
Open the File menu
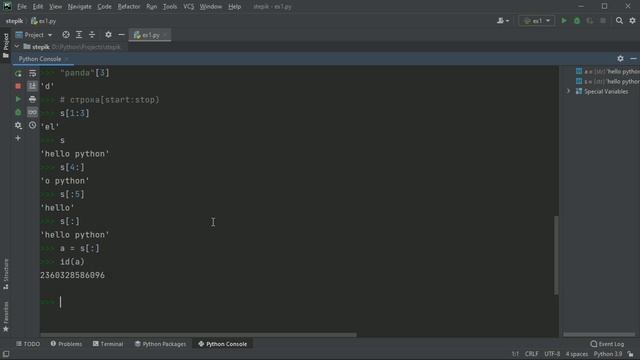(22, 7)
